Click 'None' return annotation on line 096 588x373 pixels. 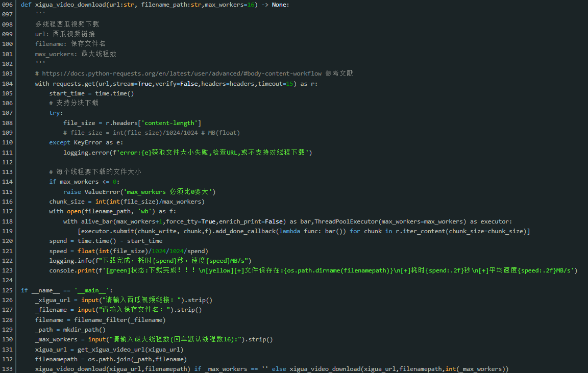[x=279, y=5]
